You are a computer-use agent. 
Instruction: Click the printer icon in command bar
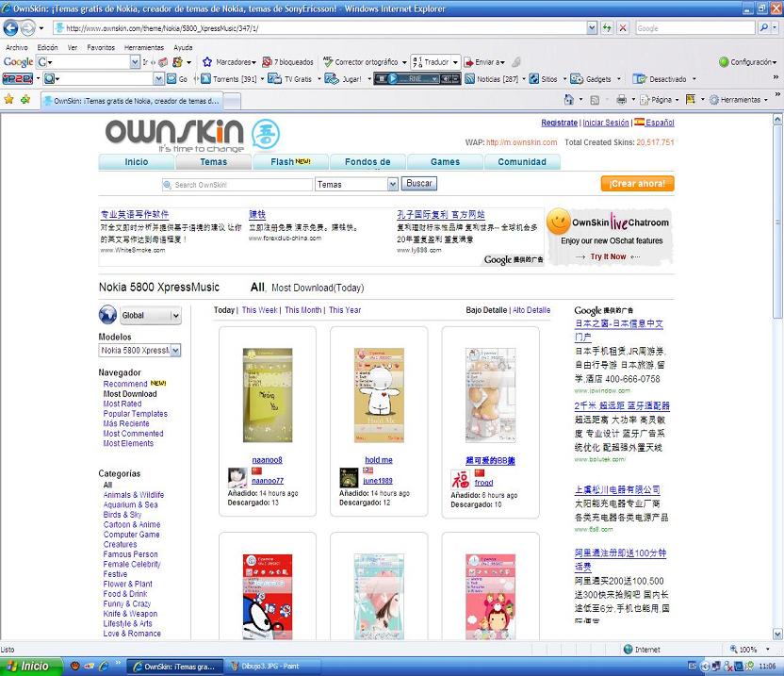[621, 99]
